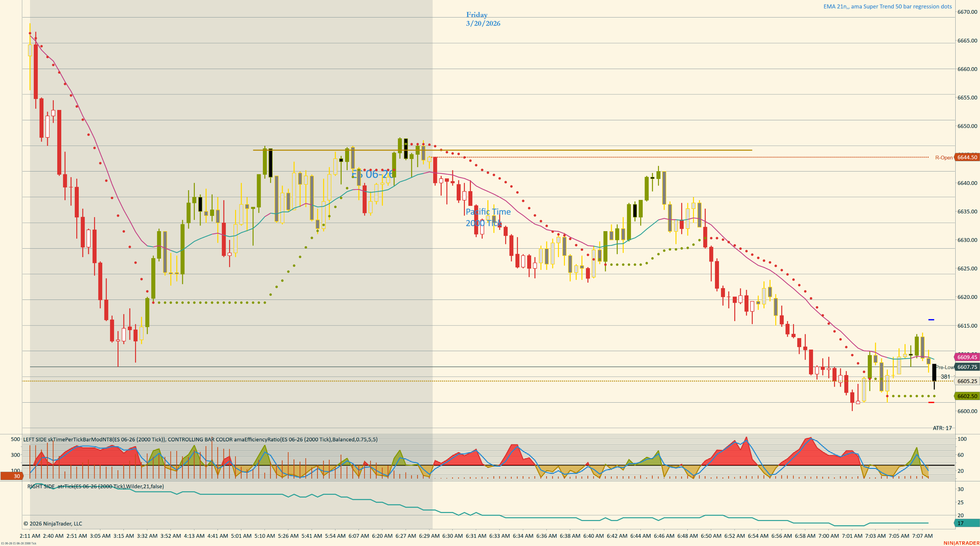Viewport: 980px width, 546px height.
Task: Select the orange horizontal line near 6645
Action: pyautogui.click(x=503, y=150)
